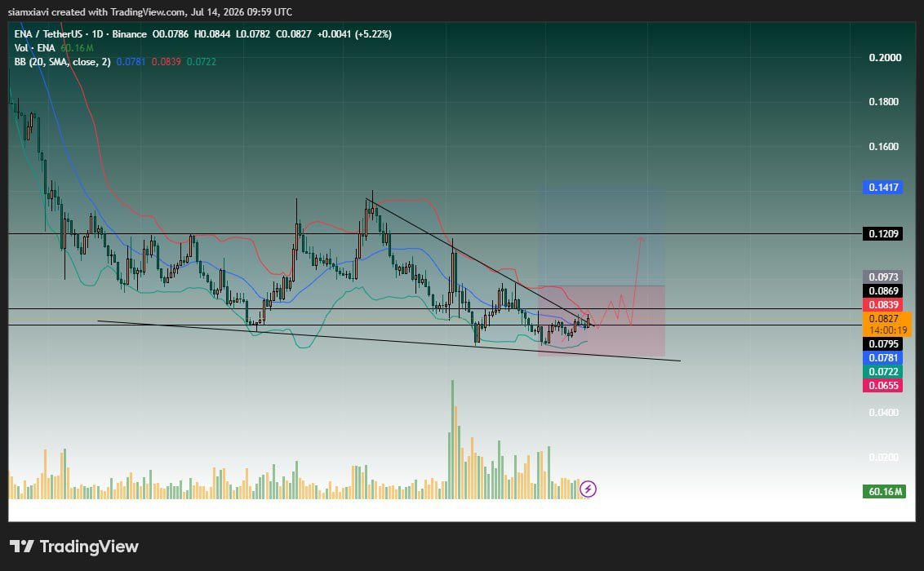Click the C0.0827 close value
The image size is (924, 571).
point(294,34)
